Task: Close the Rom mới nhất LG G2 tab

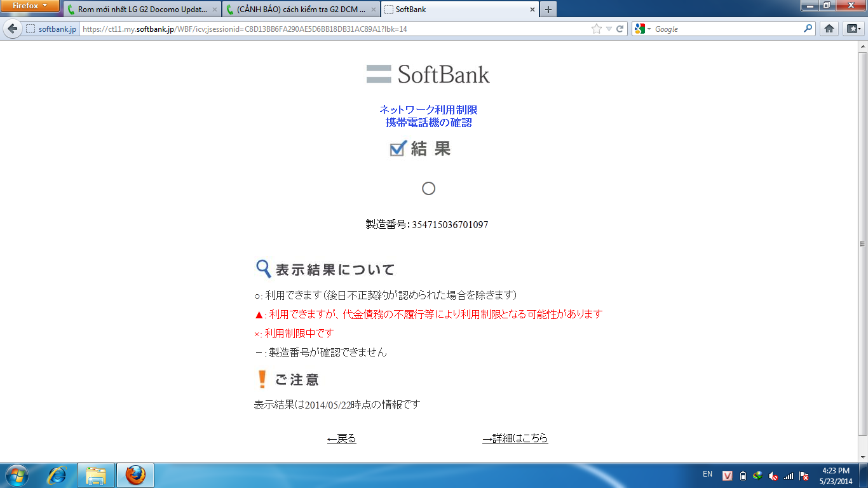Action: (214, 10)
